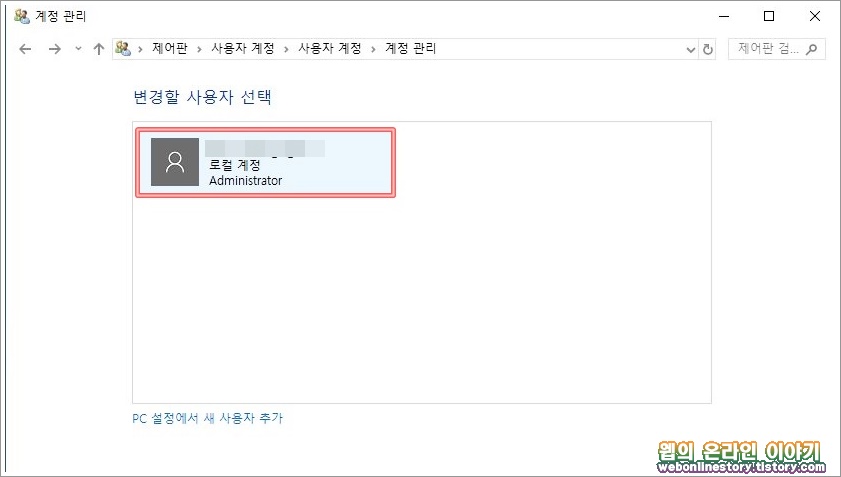Click the user accounts icon in address bar
The width and height of the screenshot is (841, 477).
click(123, 48)
